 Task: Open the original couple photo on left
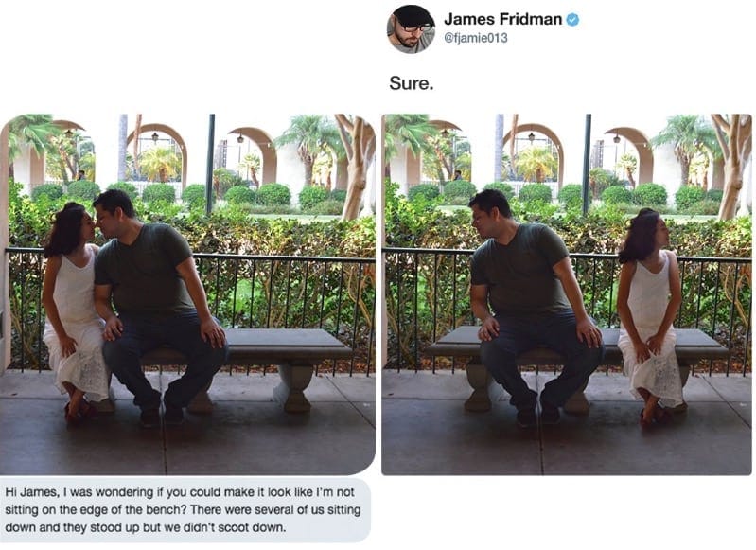pyautogui.click(x=187, y=294)
